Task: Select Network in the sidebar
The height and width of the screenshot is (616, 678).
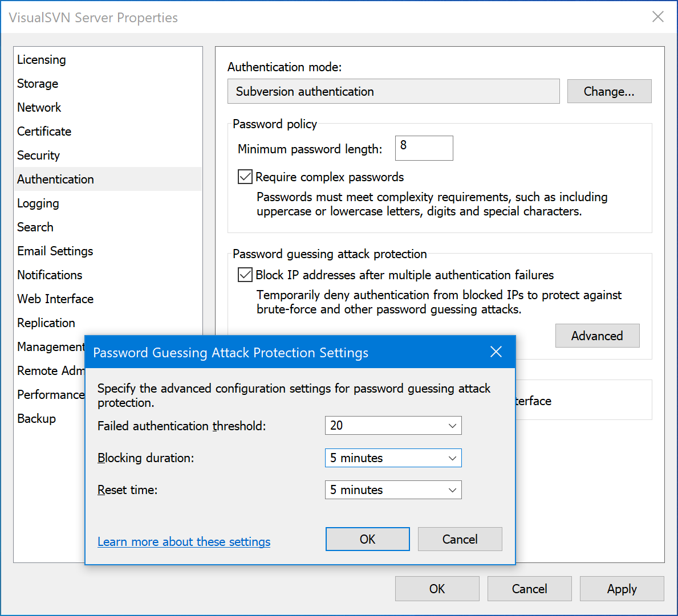Action: coord(108,107)
